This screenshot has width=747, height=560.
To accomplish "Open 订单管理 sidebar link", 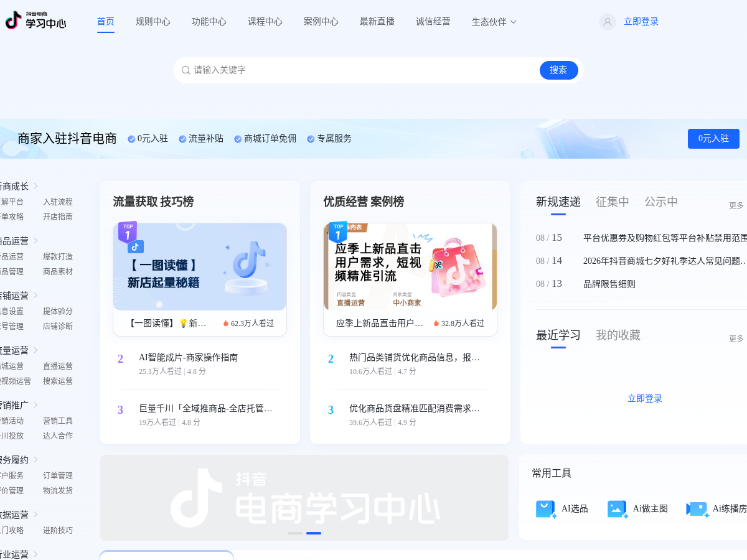I will pos(58,476).
